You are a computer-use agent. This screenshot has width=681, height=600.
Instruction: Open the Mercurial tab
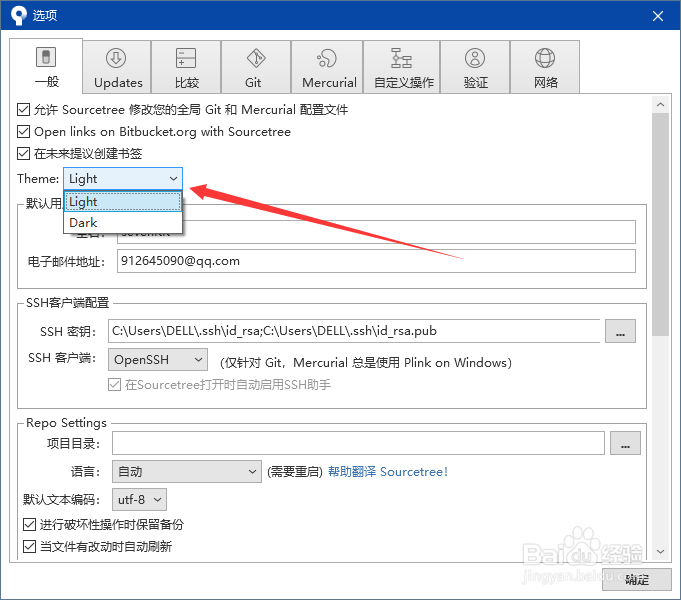tap(327, 67)
